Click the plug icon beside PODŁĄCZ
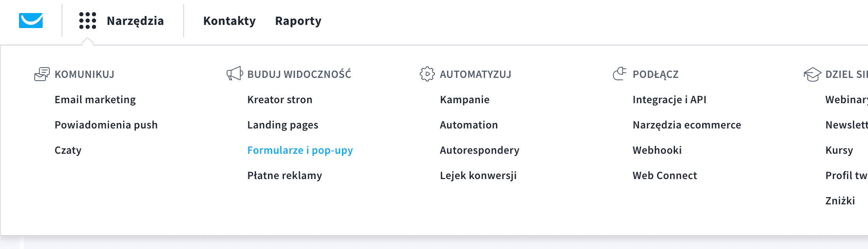 619,74
